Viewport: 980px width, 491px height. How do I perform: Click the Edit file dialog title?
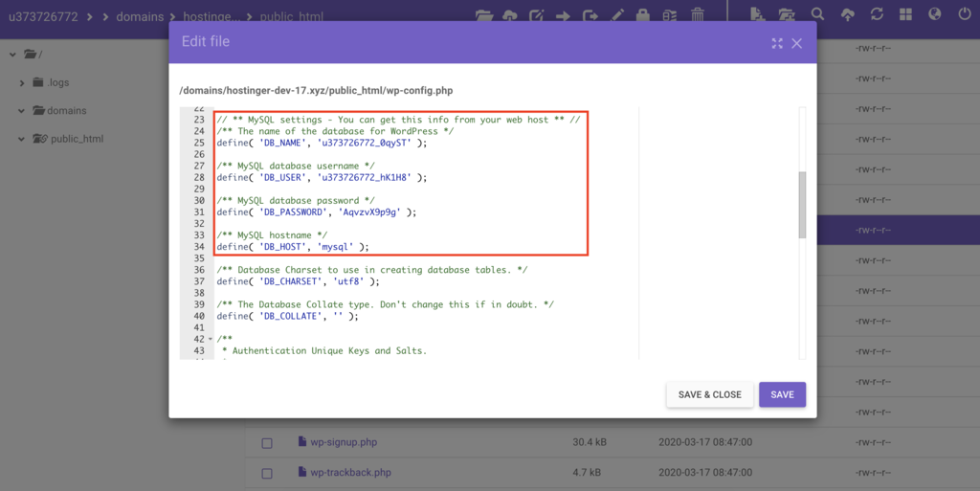click(x=206, y=41)
